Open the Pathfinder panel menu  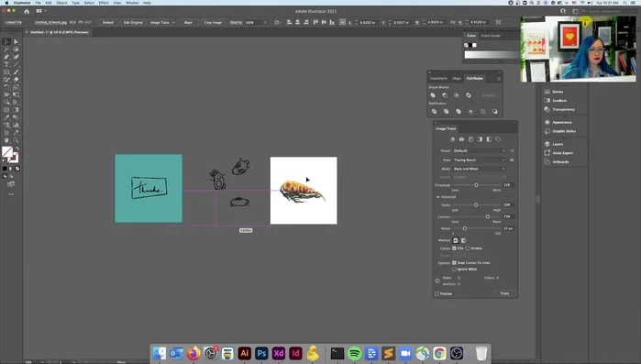point(499,79)
